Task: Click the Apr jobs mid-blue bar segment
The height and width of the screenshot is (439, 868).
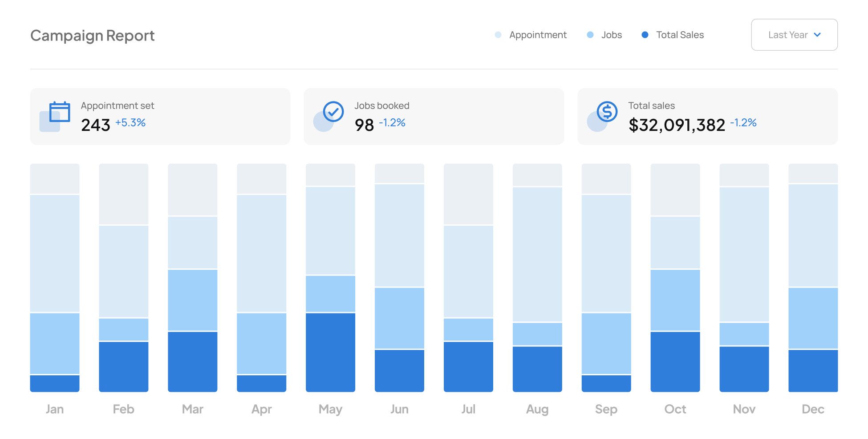Action: pyautogui.click(x=262, y=343)
